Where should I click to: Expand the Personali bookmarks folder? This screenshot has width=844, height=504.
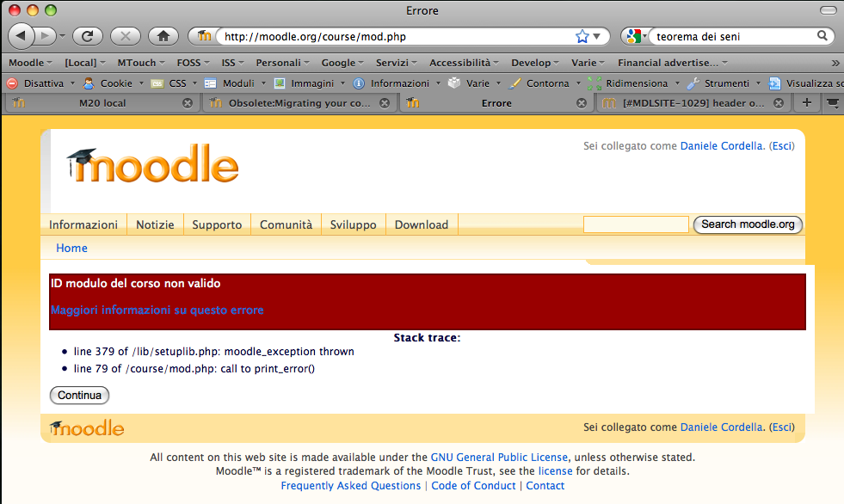tap(282, 63)
